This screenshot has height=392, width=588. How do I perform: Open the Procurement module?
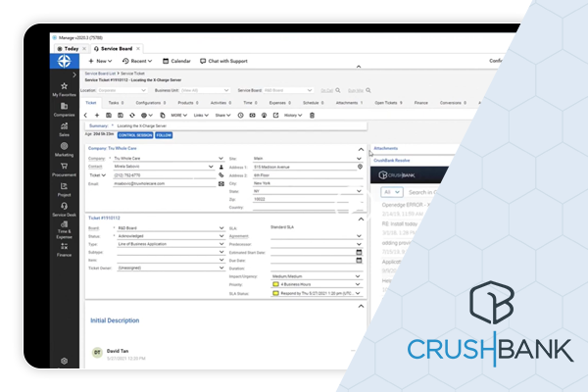tap(64, 170)
